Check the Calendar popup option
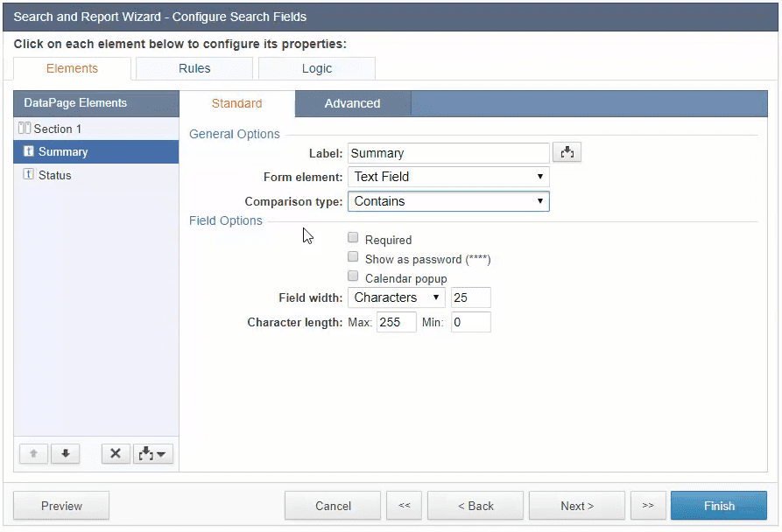This screenshot has height=532, width=782. tap(353, 276)
